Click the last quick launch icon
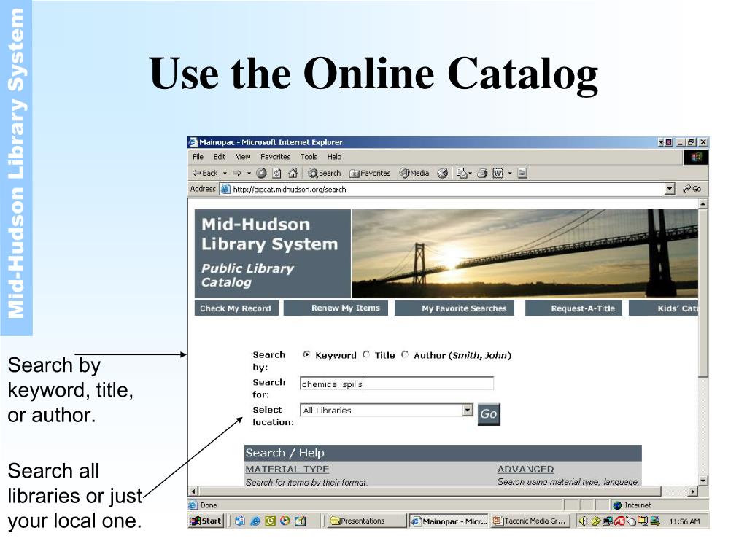Viewport: 747px width, 560px height. click(300, 521)
